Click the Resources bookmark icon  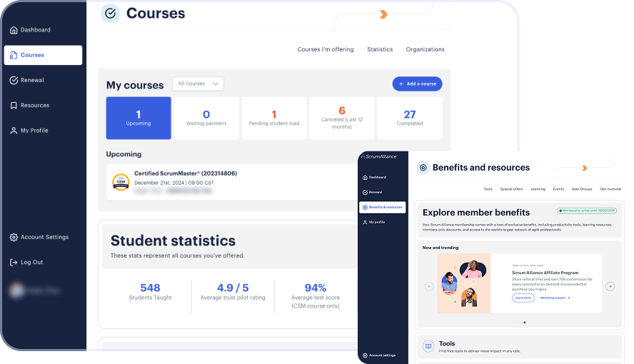(x=14, y=106)
